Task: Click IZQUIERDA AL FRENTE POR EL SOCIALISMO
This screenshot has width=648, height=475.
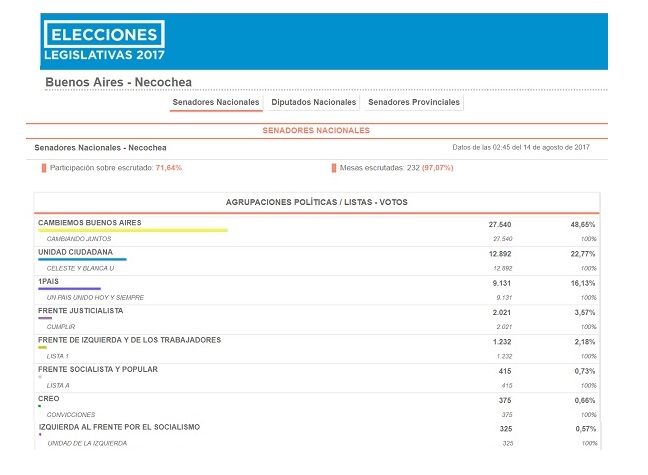Action: point(119,427)
